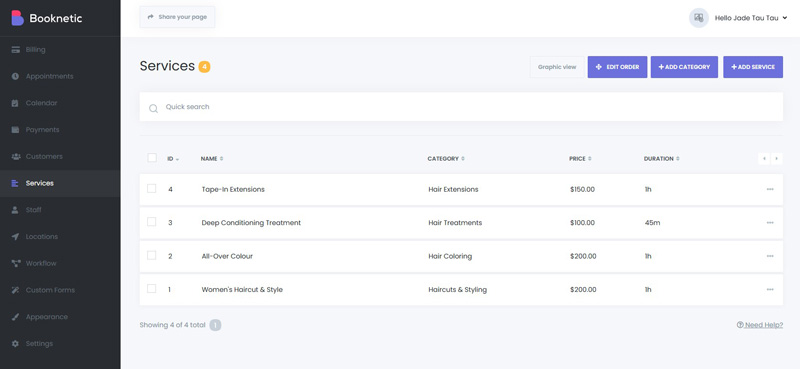Open Appearance in the sidebar menu
800x369 pixels.
[60, 317]
